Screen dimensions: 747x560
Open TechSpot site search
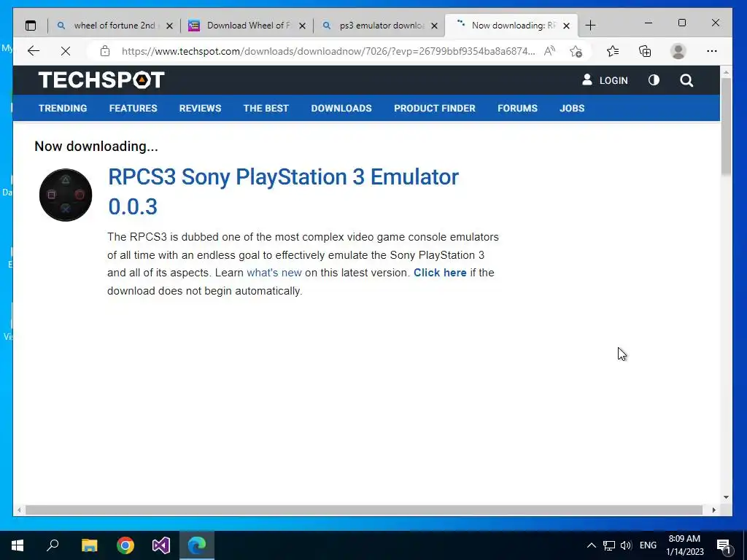(x=686, y=80)
